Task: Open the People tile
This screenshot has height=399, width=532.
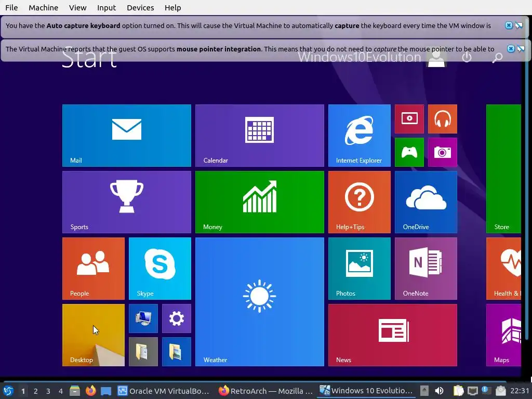Action: pyautogui.click(x=94, y=269)
